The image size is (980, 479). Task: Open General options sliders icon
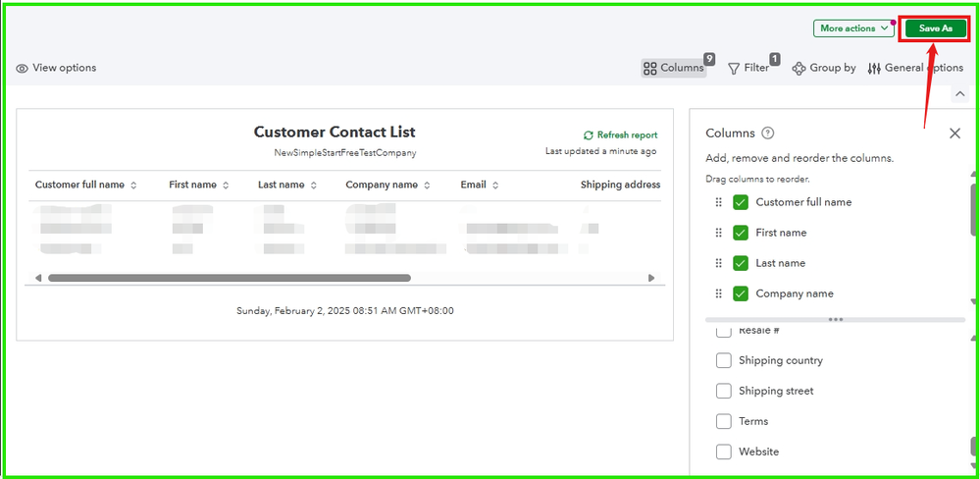[x=874, y=69]
